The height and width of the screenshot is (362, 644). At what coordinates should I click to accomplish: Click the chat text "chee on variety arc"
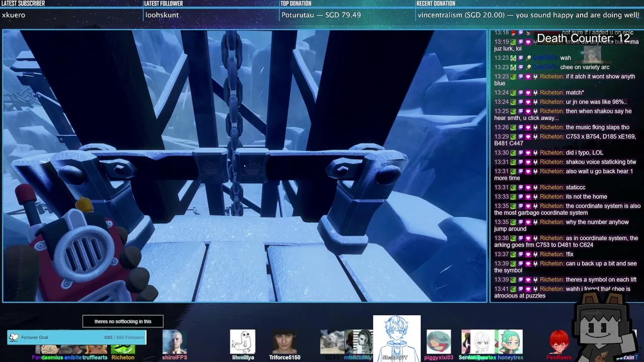[x=585, y=67]
